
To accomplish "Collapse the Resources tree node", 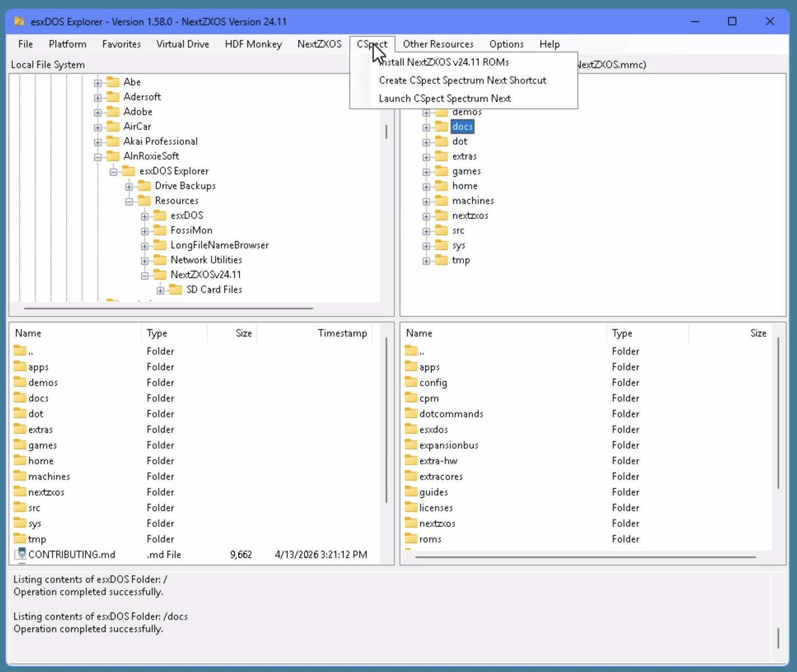I will point(129,201).
